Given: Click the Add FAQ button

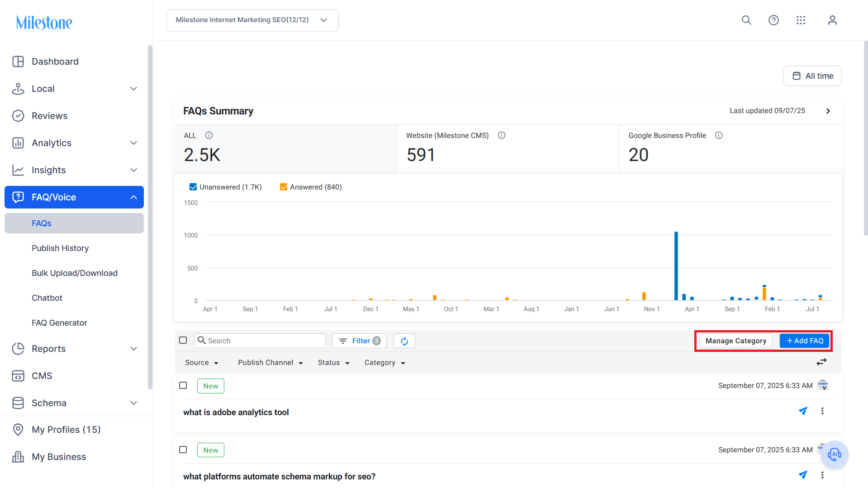Looking at the screenshot, I should pos(805,341).
